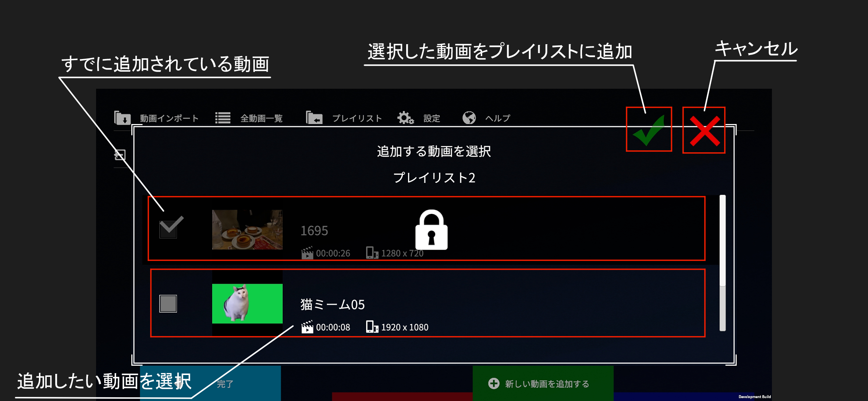Click the 新しい動画を追加する button
The image size is (868, 401).
[x=543, y=383]
